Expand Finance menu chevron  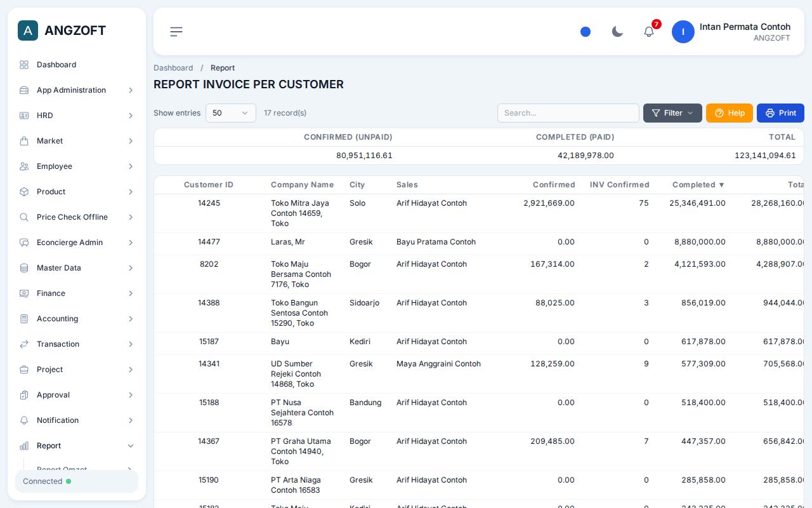(x=131, y=293)
